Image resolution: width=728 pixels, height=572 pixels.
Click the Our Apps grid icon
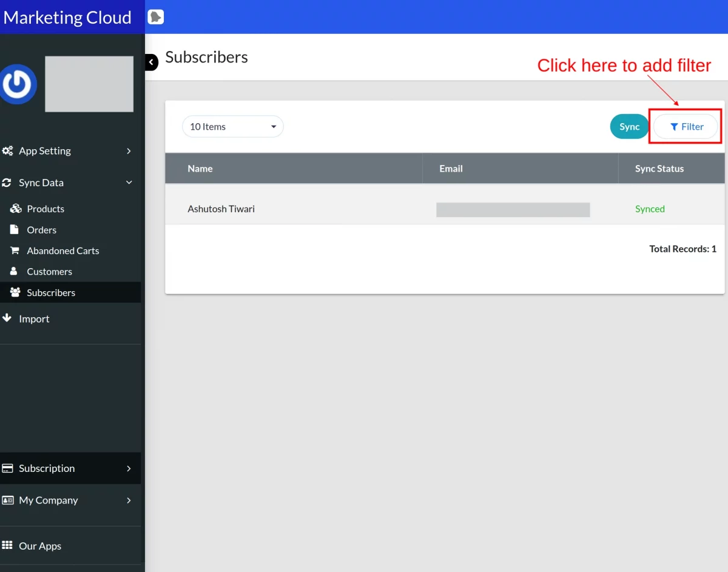coord(7,545)
